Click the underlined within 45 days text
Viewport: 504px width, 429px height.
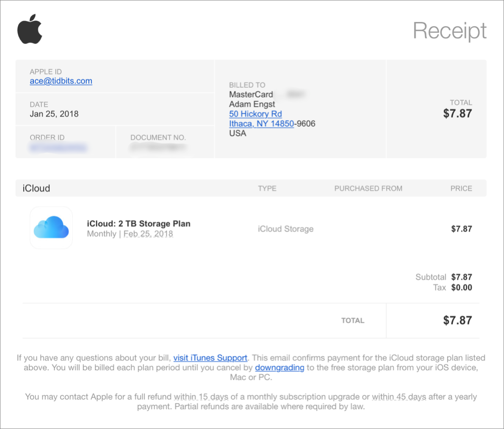399,397
